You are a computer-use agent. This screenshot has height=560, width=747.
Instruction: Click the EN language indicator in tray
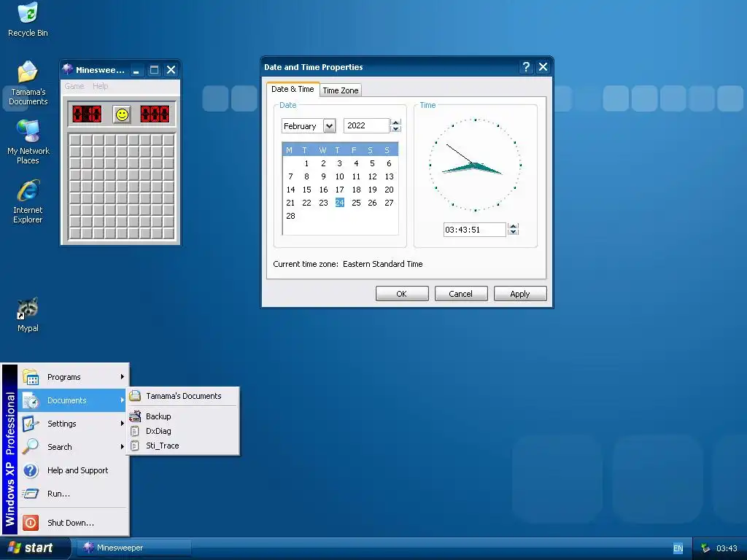[678, 548]
